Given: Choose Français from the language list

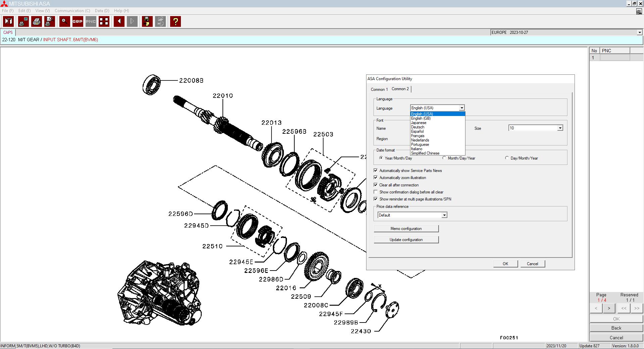Looking at the screenshot, I should coord(438,136).
